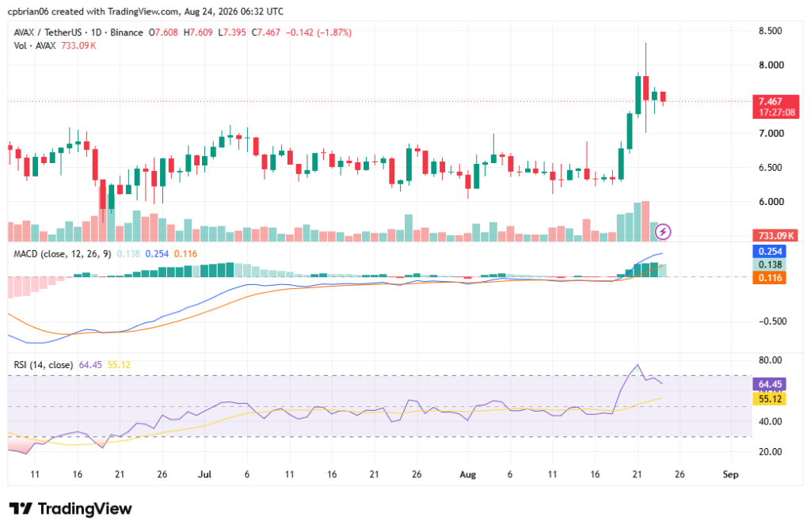Image resolution: width=811 pixels, height=532 pixels.
Task: Click the RSI legend value 64.45
Action: pyautogui.click(x=90, y=365)
